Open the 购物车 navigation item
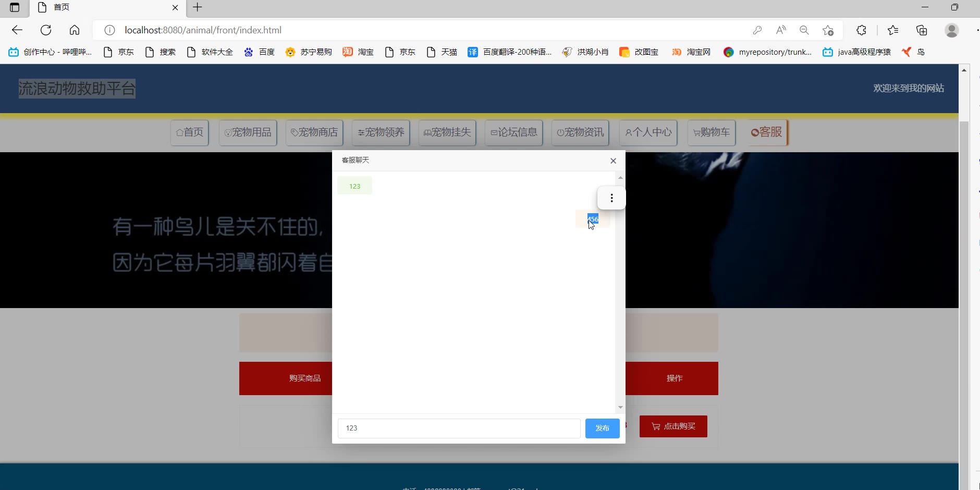980x490 pixels. point(712,132)
